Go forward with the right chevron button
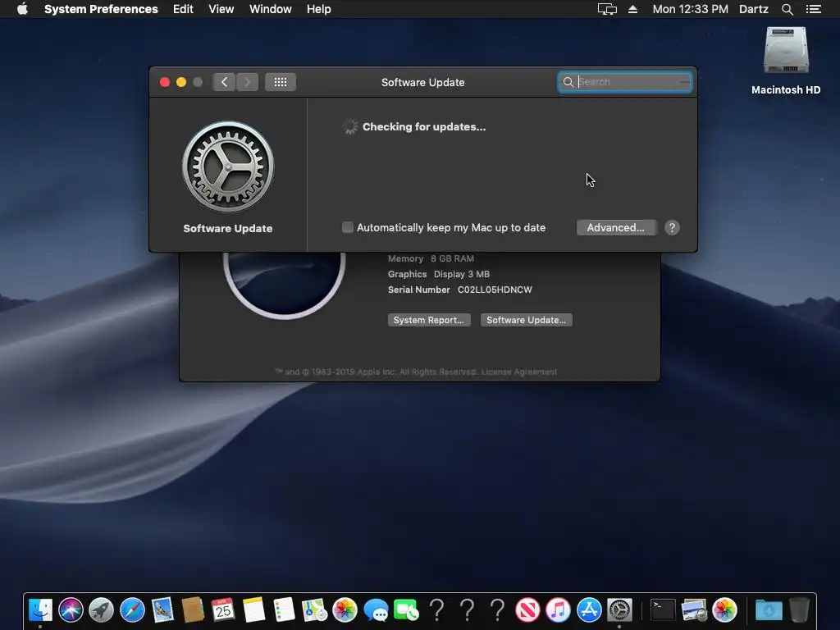 [x=248, y=82]
